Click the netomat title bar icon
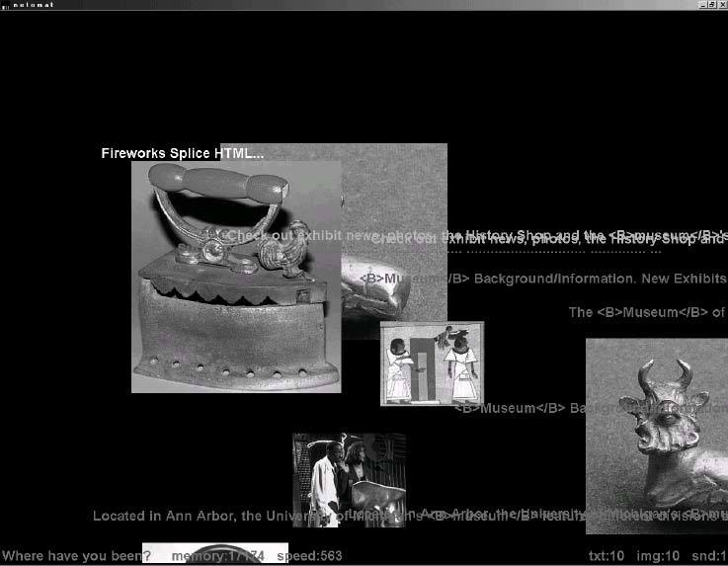 click(x=5, y=5)
